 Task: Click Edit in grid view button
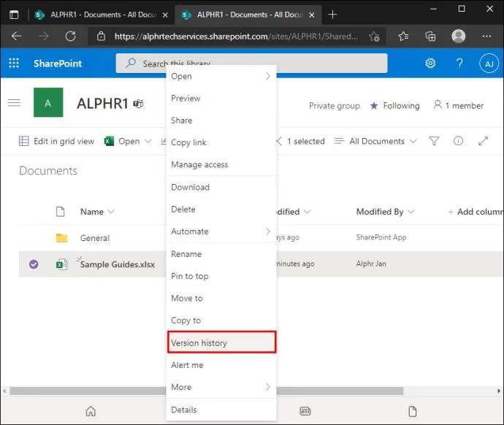pyautogui.click(x=56, y=141)
